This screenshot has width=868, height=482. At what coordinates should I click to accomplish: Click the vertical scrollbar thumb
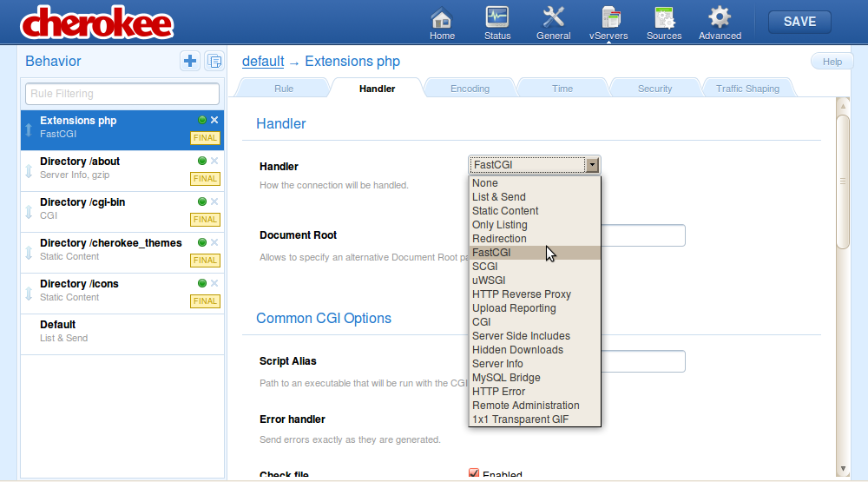[x=843, y=182]
